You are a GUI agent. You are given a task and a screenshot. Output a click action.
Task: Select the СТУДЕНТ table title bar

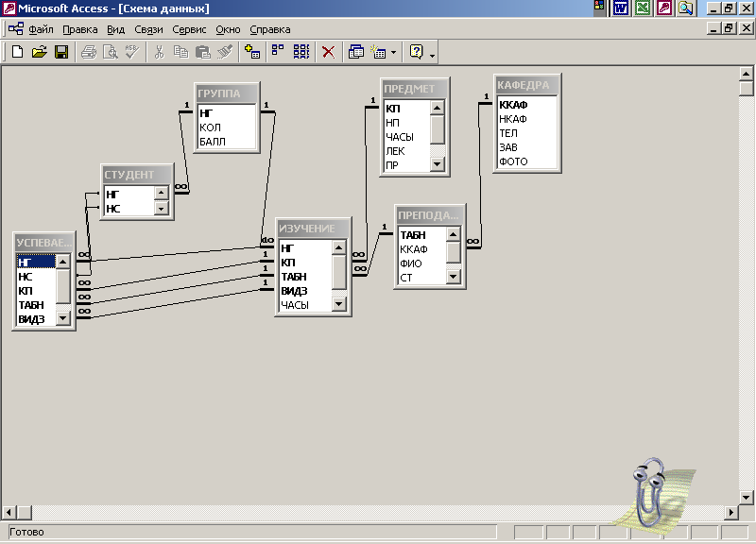(137, 175)
